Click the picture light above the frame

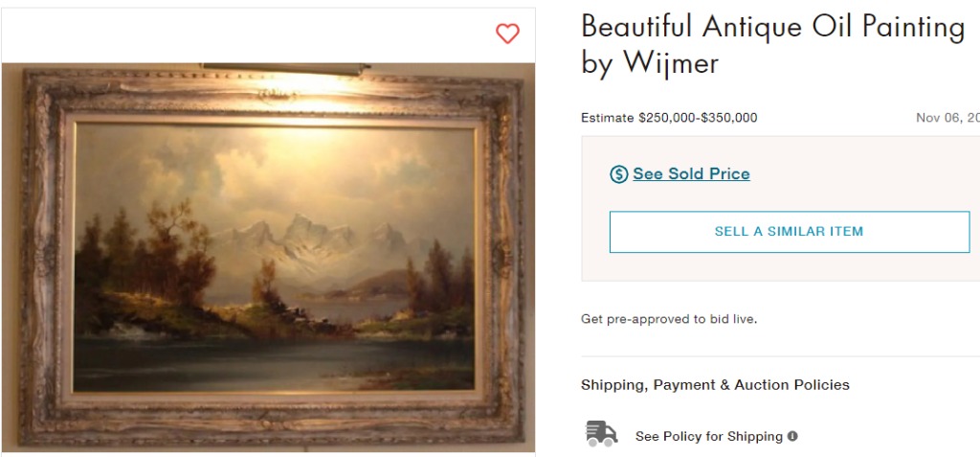click(285, 68)
